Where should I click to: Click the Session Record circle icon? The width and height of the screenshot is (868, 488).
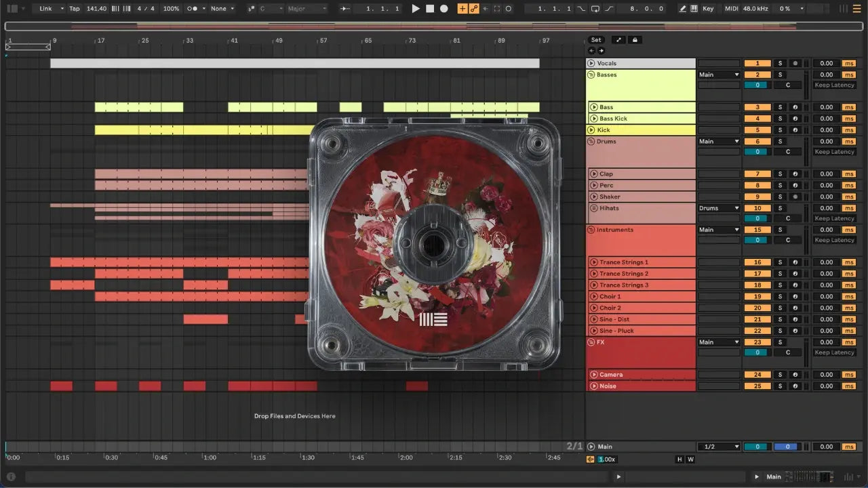[509, 9]
